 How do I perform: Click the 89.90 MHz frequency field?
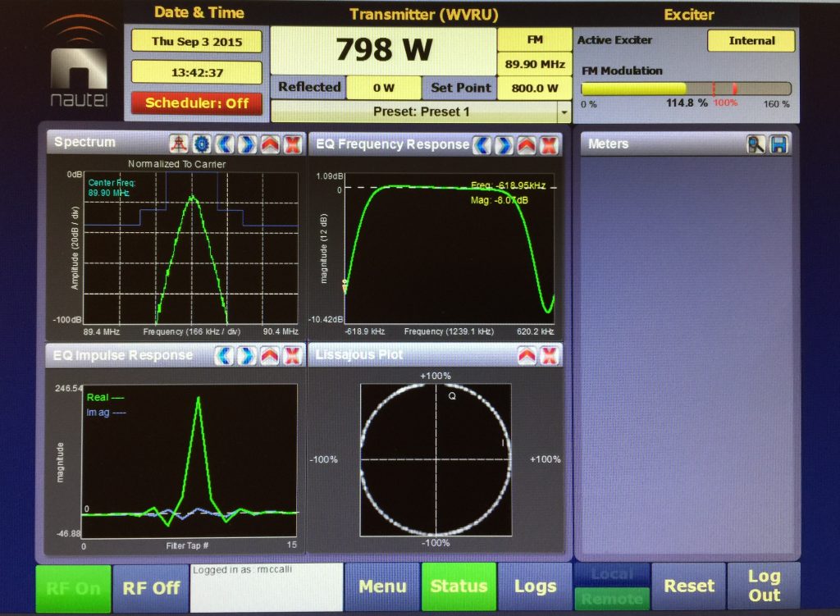tap(535, 64)
